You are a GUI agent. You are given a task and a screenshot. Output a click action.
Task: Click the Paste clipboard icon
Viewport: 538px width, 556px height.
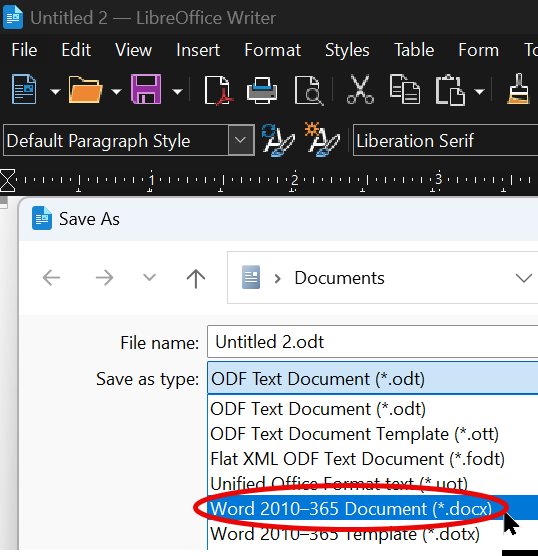(x=450, y=90)
